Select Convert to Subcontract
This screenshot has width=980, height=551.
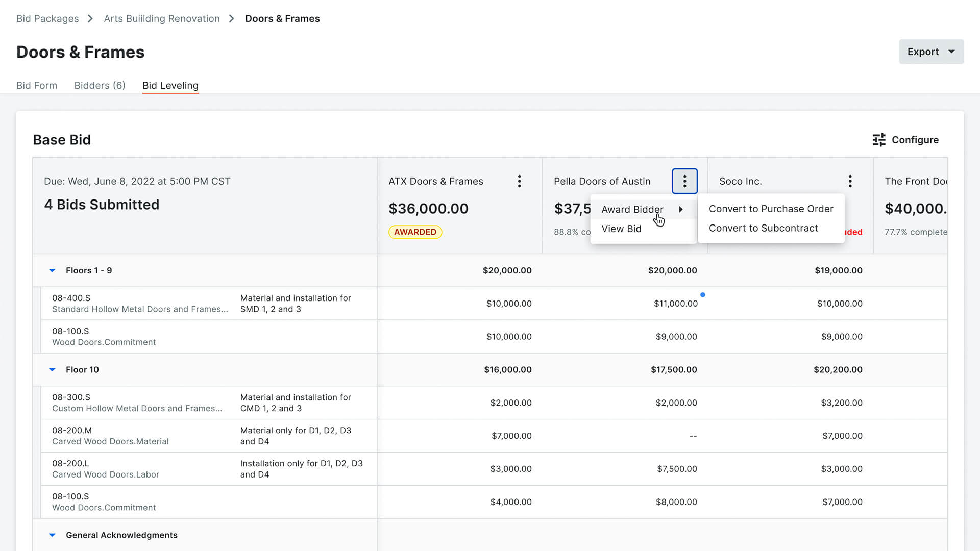click(763, 228)
